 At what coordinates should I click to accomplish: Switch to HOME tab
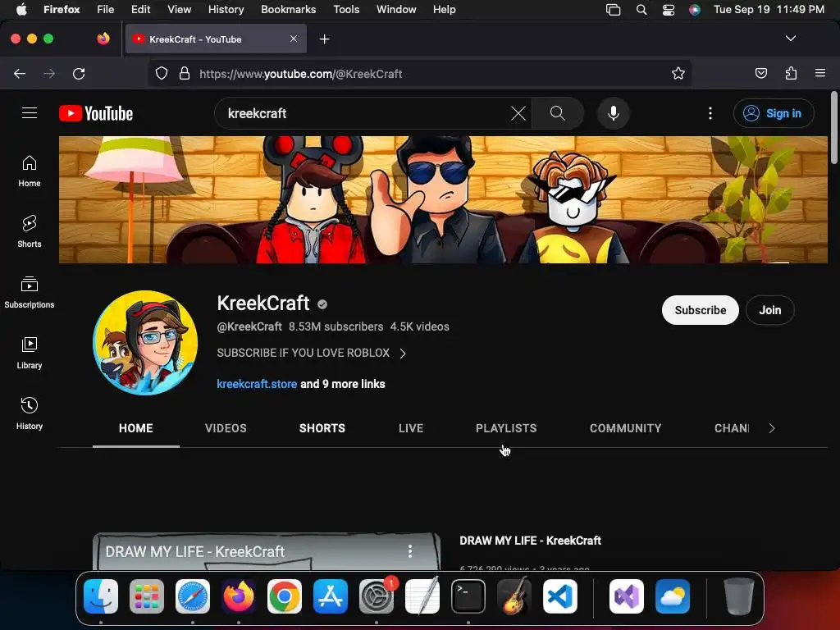(x=136, y=428)
